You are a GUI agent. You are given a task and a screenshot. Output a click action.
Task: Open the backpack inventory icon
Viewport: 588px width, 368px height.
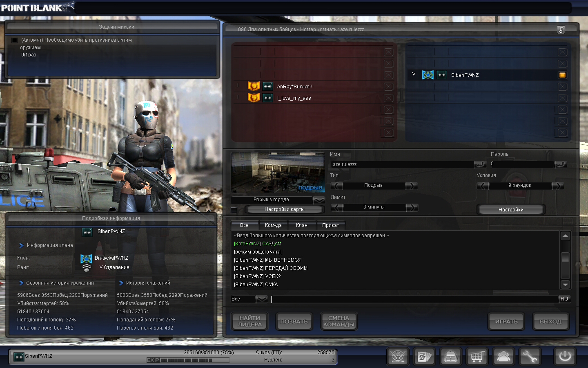pos(451,357)
